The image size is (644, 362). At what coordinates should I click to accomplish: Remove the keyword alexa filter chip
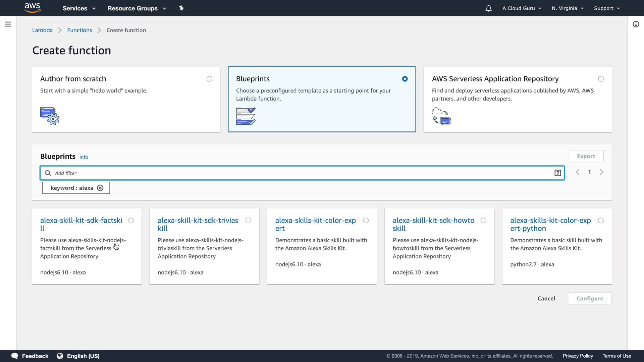tap(100, 188)
